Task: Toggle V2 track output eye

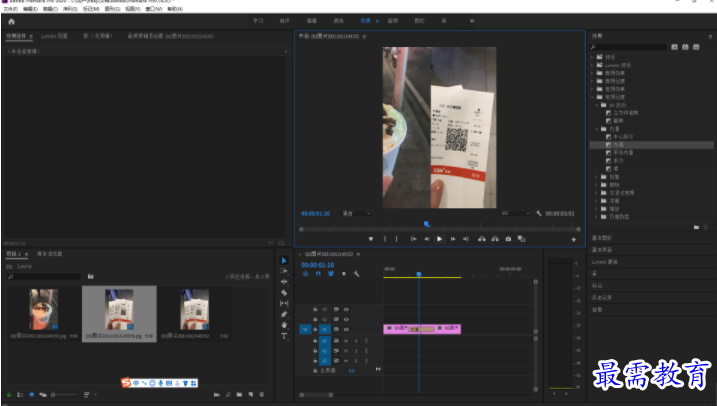Action: pos(346,320)
